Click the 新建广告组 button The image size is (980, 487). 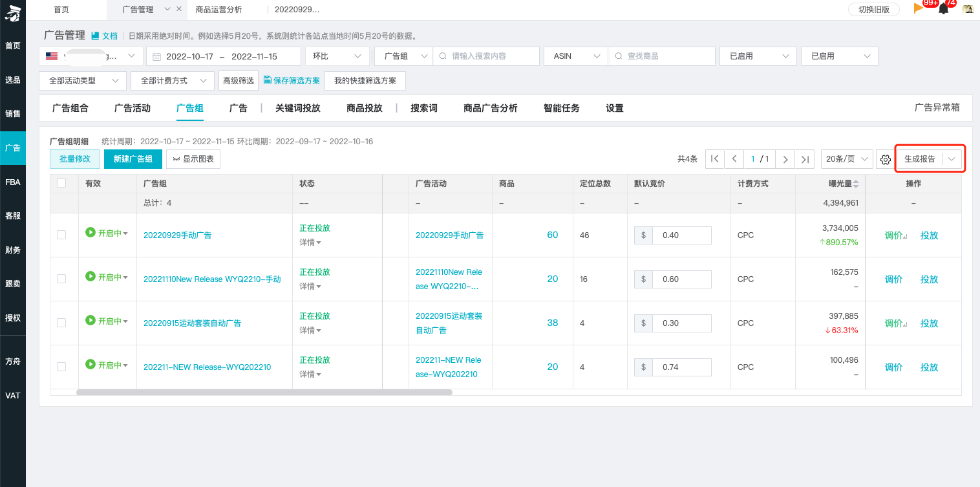coord(133,159)
